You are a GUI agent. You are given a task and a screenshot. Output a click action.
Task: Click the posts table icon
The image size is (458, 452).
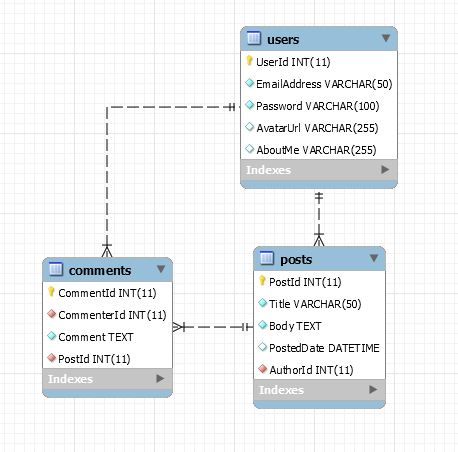[266, 258]
